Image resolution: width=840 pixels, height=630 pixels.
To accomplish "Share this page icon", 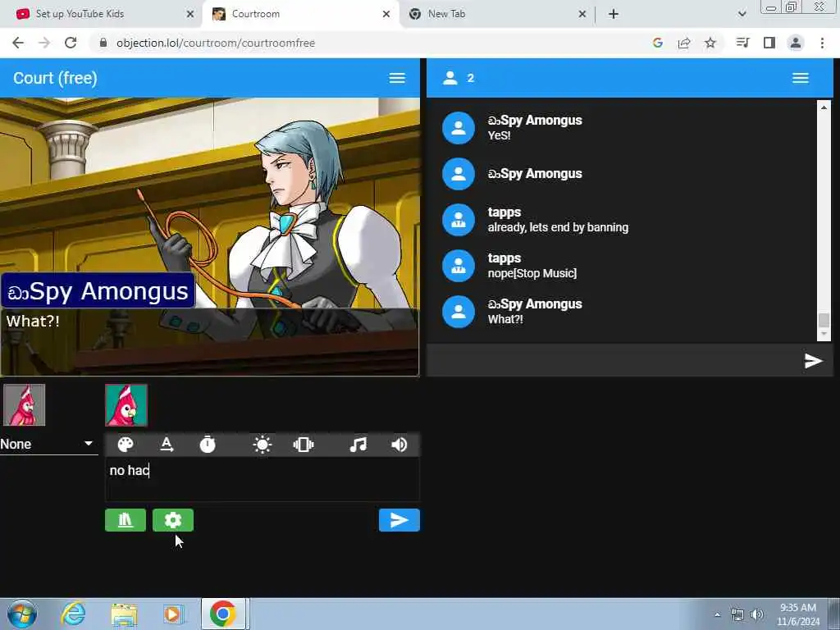I will tap(684, 43).
